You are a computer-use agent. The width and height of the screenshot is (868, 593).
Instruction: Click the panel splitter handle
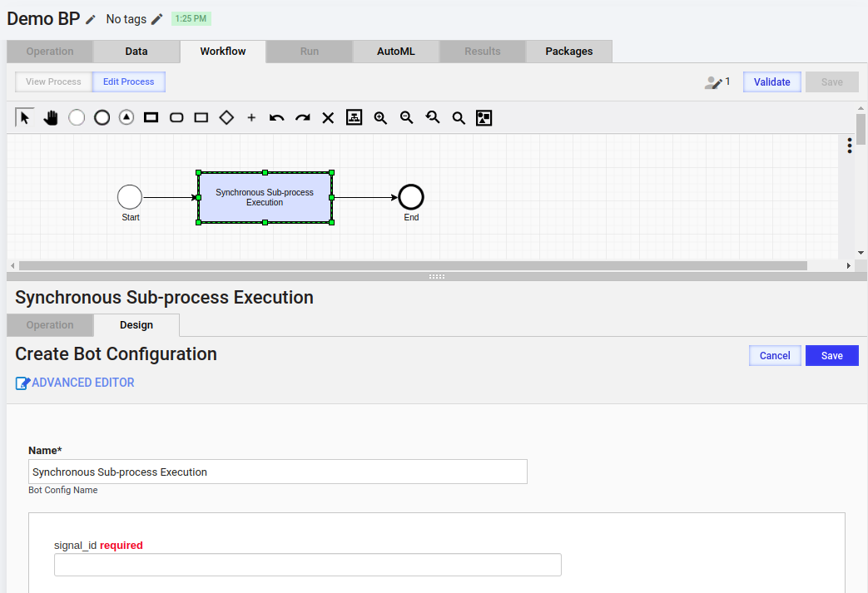click(x=437, y=277)
